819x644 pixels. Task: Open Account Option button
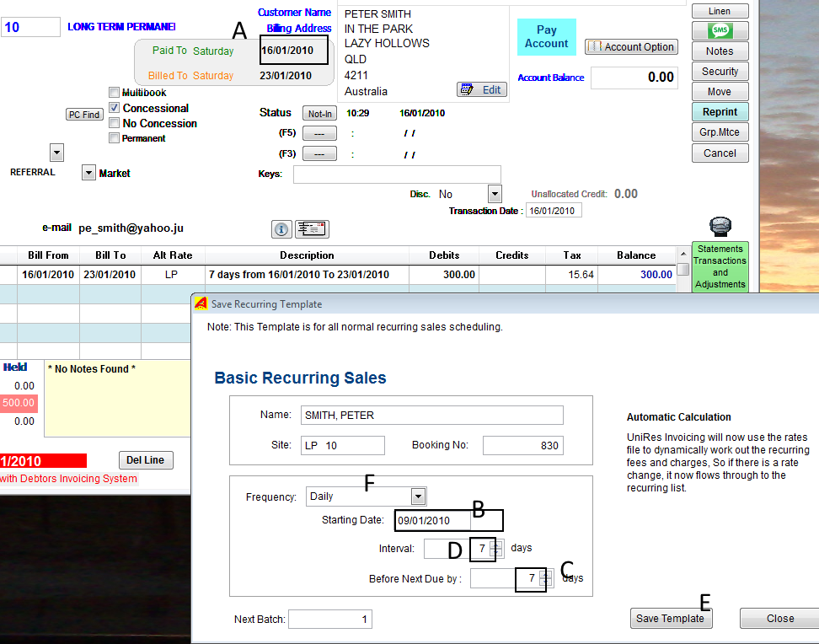pos(631,46)
